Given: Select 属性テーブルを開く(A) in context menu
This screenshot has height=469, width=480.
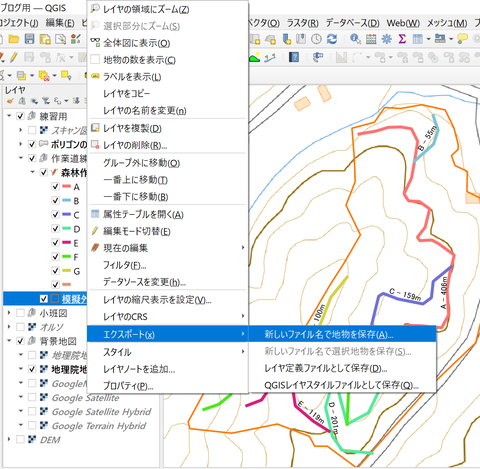Looking at the screenshot, I should pos(168,214).
